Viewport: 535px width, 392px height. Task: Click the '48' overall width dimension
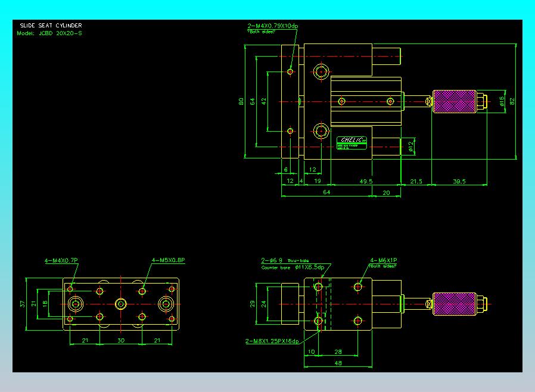(x=338, y=363)
